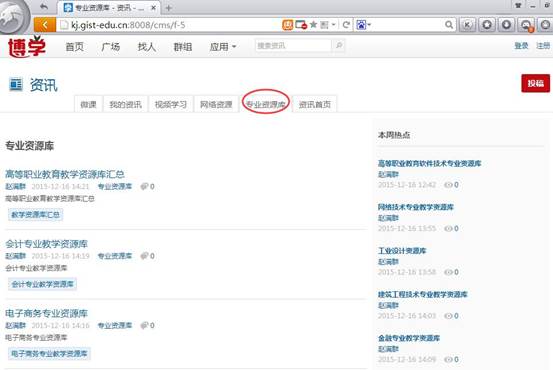Click the 博学 site logo

click(27, 46)
